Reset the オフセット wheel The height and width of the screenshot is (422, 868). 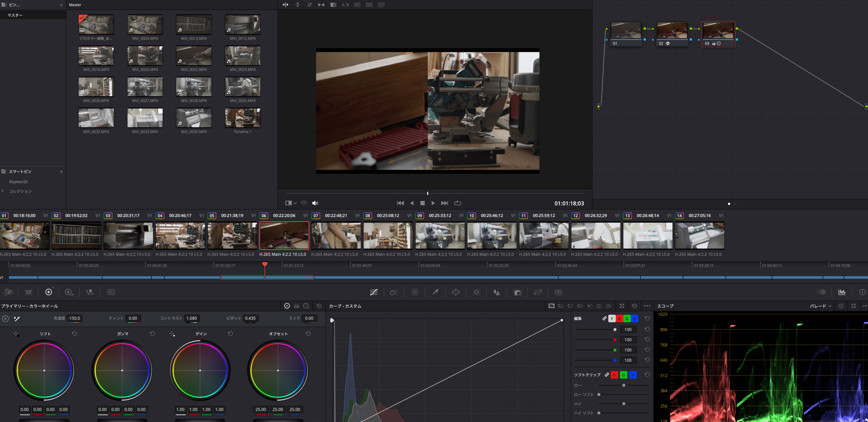308,334
